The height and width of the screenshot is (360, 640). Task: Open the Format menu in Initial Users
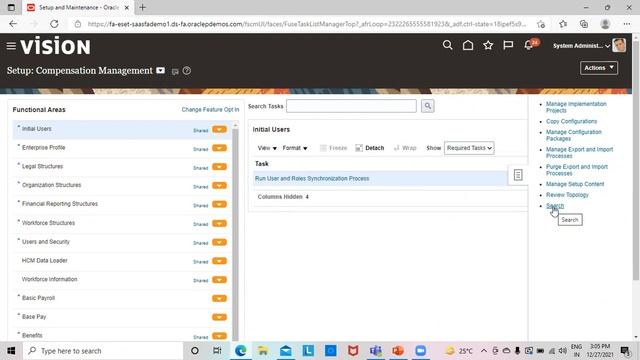295,148
